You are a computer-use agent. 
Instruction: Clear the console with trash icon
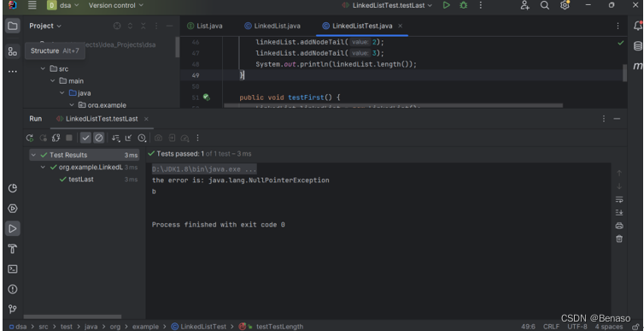click(x=619, y=239)
